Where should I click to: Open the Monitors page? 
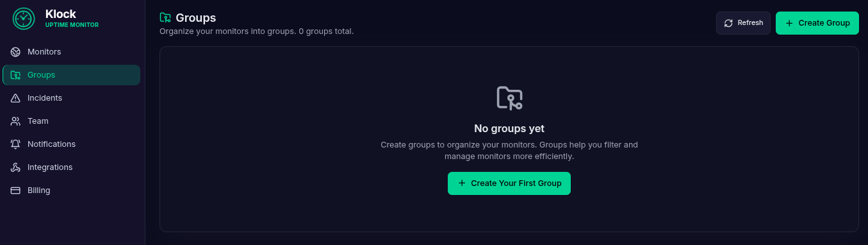pyautogui.click(x=71, y=52)
